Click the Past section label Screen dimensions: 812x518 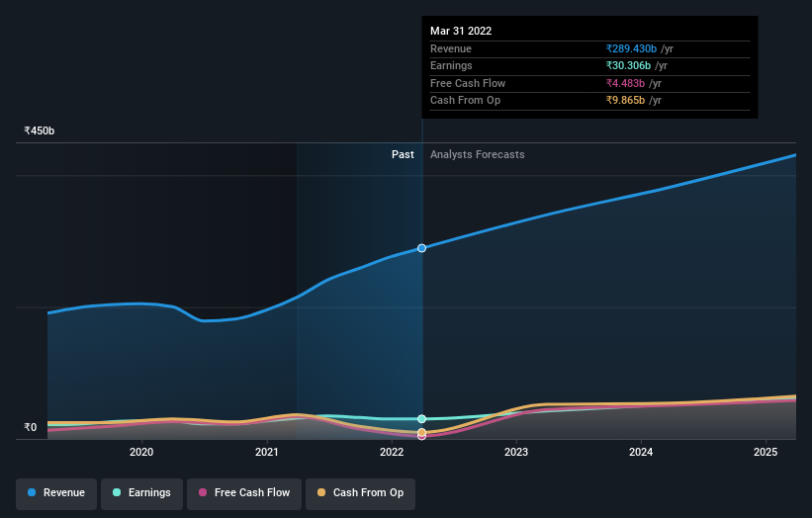(x=403, y=155)
